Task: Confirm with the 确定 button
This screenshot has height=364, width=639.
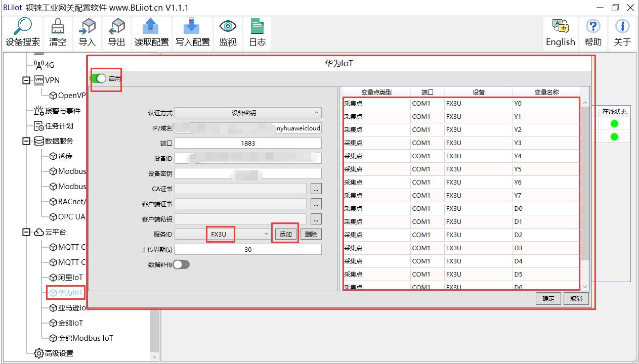Action: [x=548, y=299]
